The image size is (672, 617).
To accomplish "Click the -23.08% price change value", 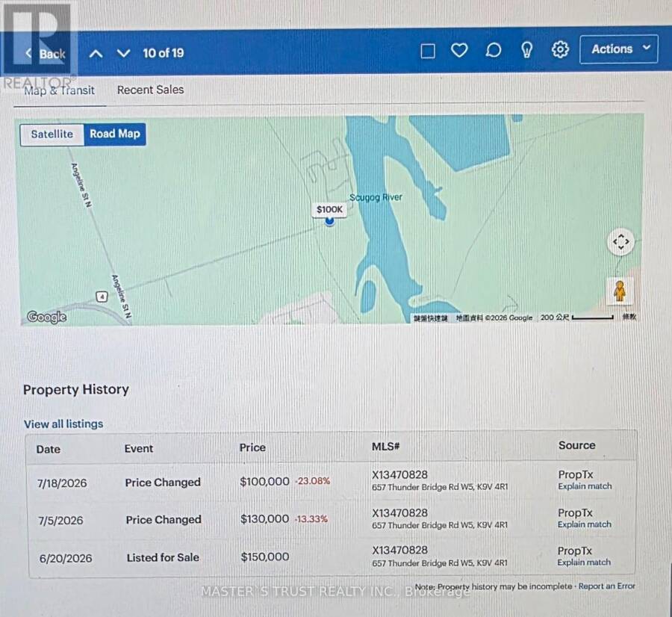I will click(x=313, y=481).
